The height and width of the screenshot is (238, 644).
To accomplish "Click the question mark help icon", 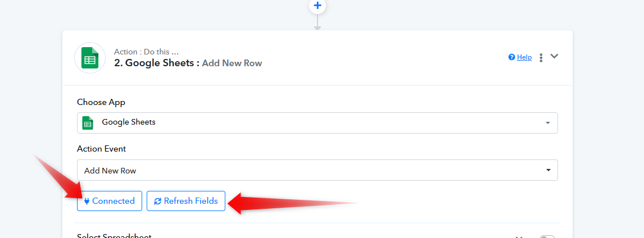I will (x=512, y=57).
